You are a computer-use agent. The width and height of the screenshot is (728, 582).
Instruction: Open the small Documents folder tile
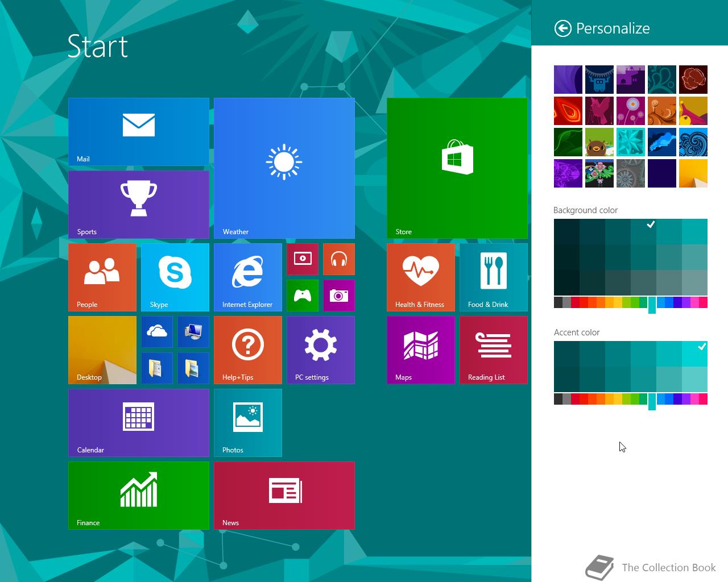(157, 368)
